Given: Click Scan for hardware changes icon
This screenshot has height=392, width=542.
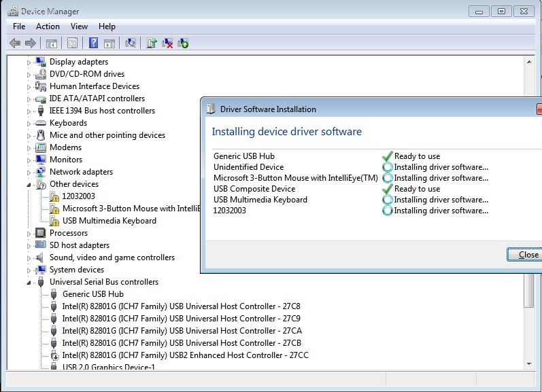Looking at the screenshot, I should pyautogui.click(x=131, y=43).
